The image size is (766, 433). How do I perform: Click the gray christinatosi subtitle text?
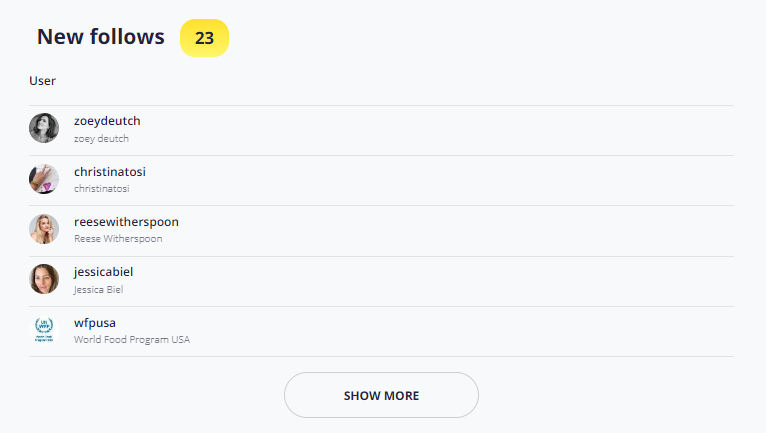102,189
